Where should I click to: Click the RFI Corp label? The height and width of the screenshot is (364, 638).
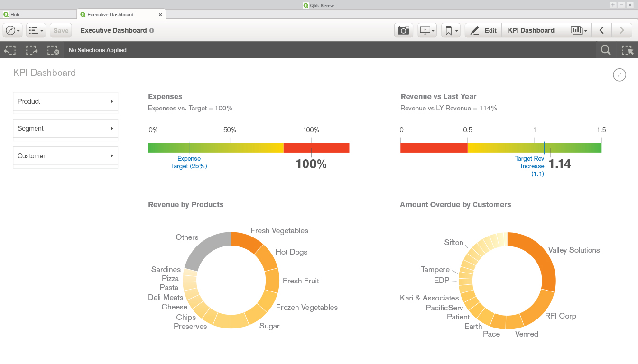tap(560, 316)
